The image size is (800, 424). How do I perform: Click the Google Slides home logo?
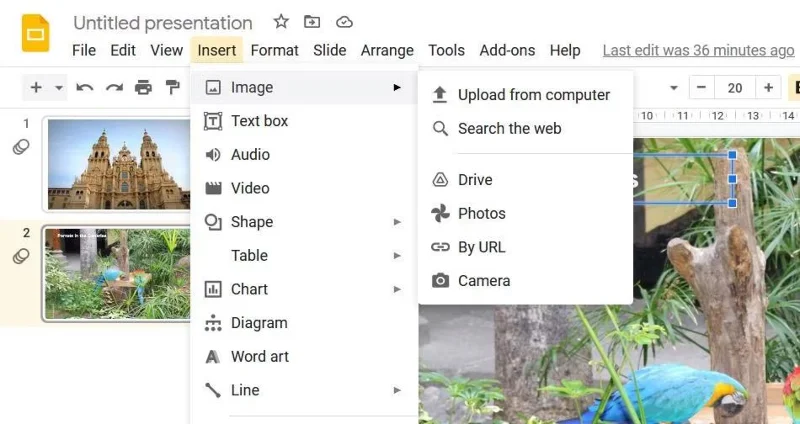35,33
